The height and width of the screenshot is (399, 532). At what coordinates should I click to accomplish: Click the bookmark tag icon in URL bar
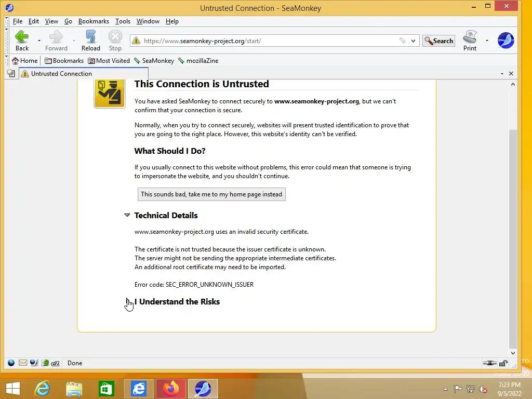403,41
